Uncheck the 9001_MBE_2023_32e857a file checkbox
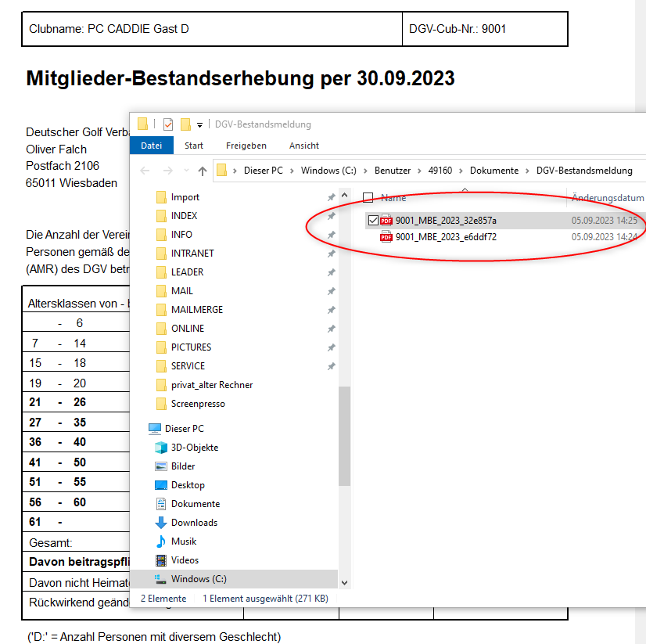 click(x=372, y=221)
